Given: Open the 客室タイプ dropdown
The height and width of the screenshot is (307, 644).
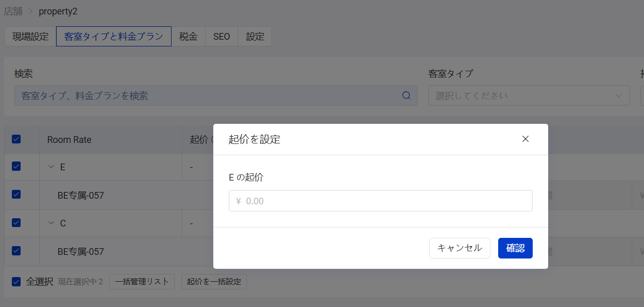Looking at the screenshot, I should tap(529, 95).
